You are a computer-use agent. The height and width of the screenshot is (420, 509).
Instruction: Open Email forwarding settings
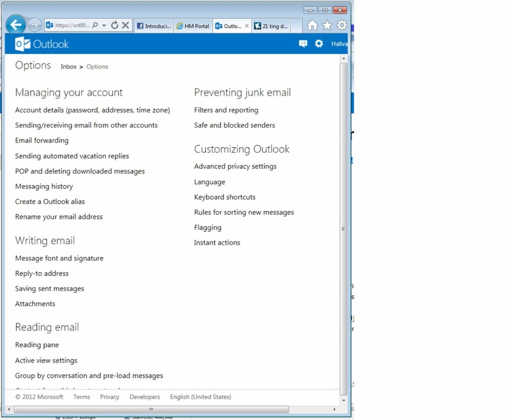(42, 141)
